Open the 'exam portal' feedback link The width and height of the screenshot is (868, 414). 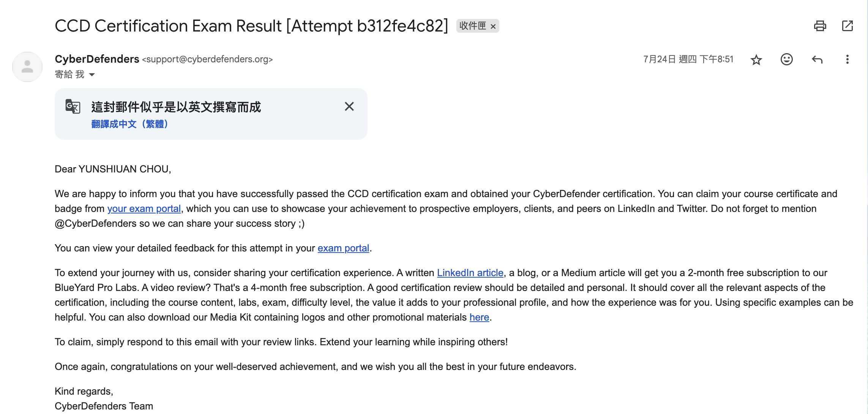coord(343,248)
